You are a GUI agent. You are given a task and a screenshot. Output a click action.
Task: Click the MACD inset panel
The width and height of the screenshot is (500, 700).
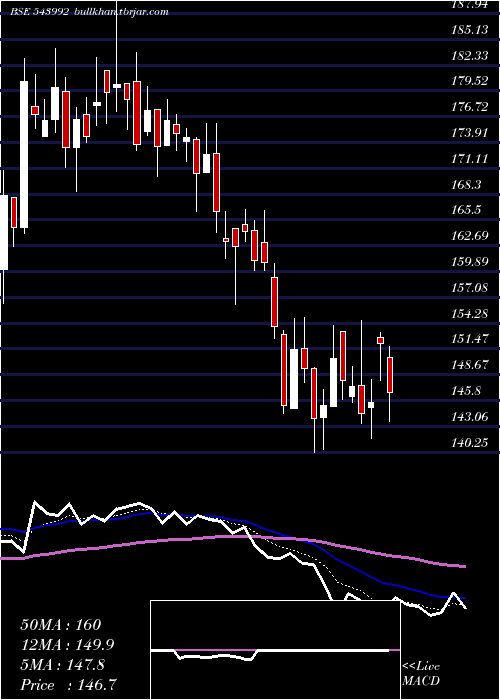275,650
